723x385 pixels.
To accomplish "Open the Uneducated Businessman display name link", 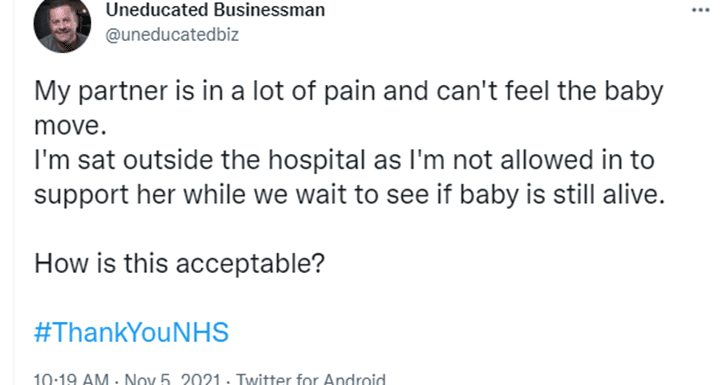I will pyautogui.click(x=215, y=10).
